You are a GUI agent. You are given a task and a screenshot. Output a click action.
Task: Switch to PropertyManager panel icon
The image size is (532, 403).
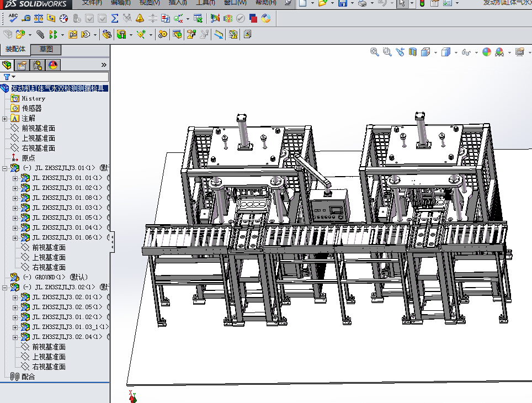click(22, 66)
